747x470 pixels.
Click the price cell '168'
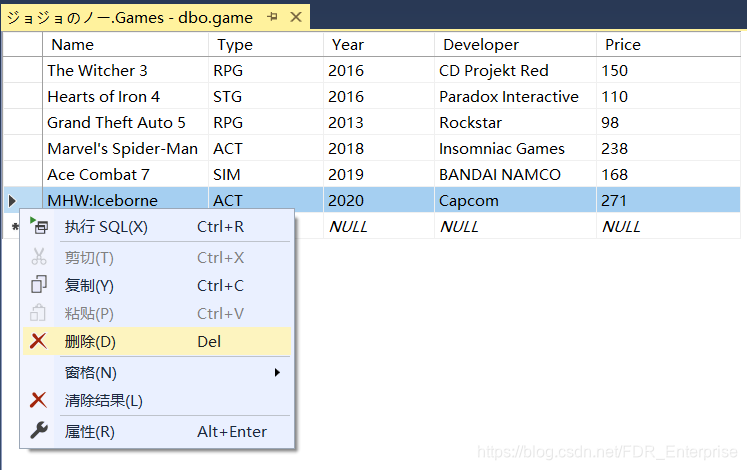(x=668, y=175)
